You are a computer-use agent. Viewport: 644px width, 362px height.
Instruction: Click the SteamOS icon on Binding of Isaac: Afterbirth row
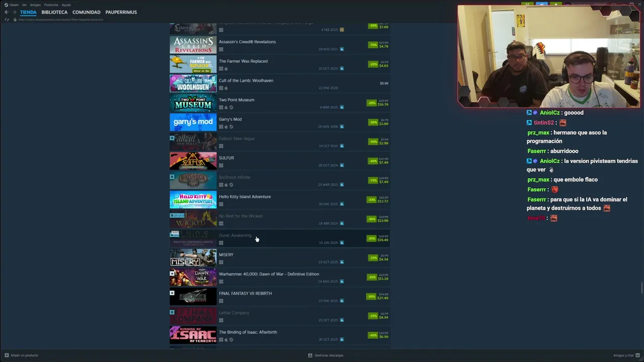pyautogui.click(x=231, y=340)
